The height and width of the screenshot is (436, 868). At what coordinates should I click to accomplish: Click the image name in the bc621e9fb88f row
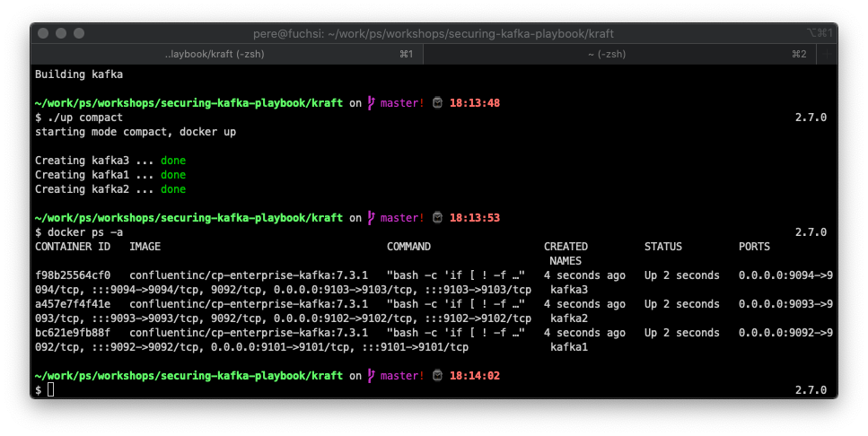(x=249, y=333)
